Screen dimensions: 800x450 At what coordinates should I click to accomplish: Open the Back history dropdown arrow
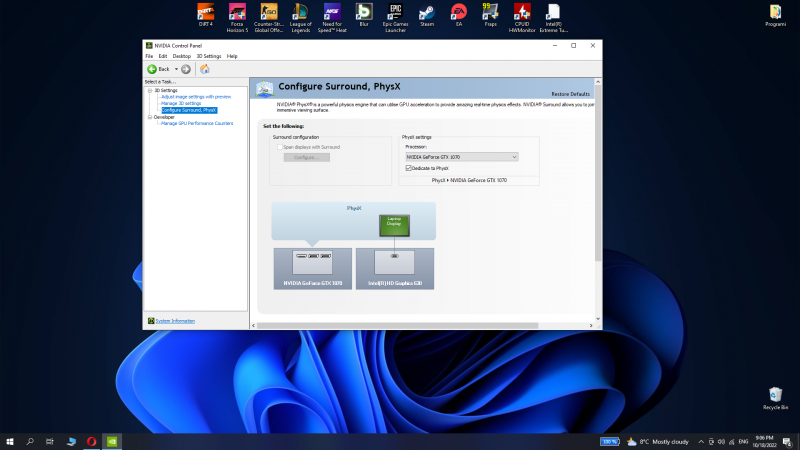(x=176, y=69)
